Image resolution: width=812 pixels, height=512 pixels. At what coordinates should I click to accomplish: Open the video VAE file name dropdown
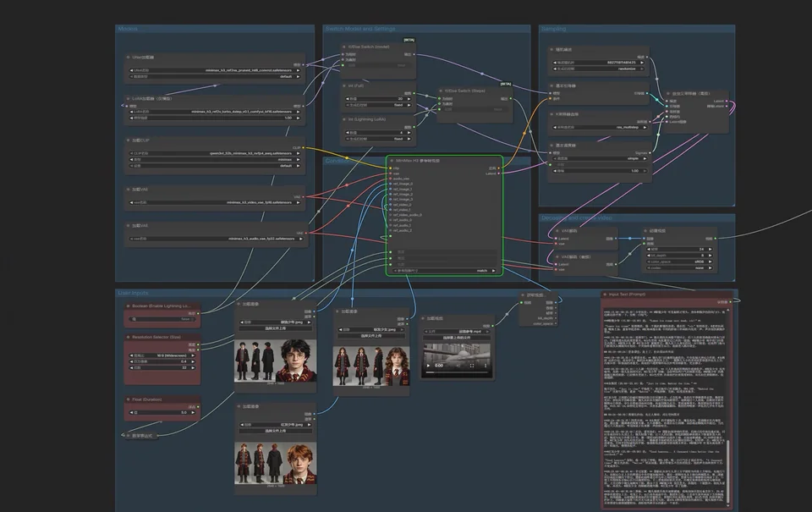tap(215, 202)
